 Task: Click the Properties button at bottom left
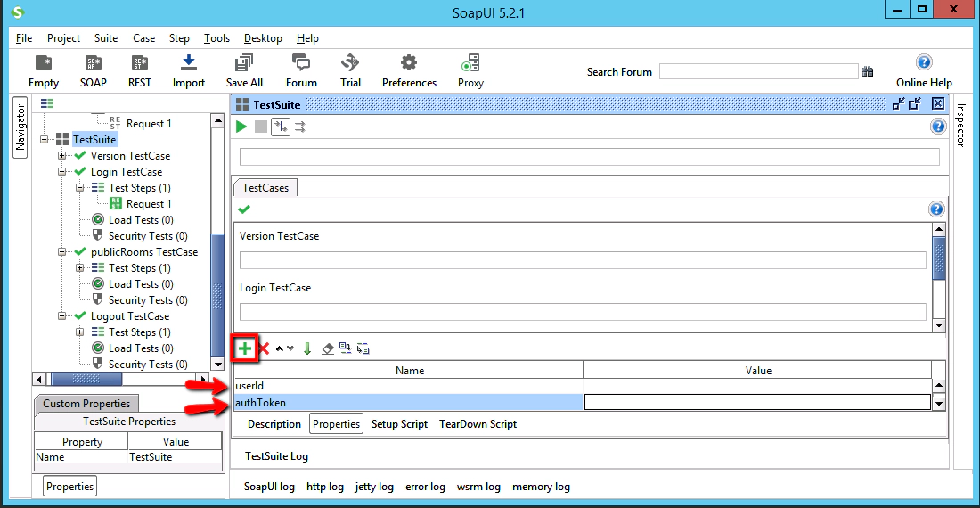(x=70, y=486)
